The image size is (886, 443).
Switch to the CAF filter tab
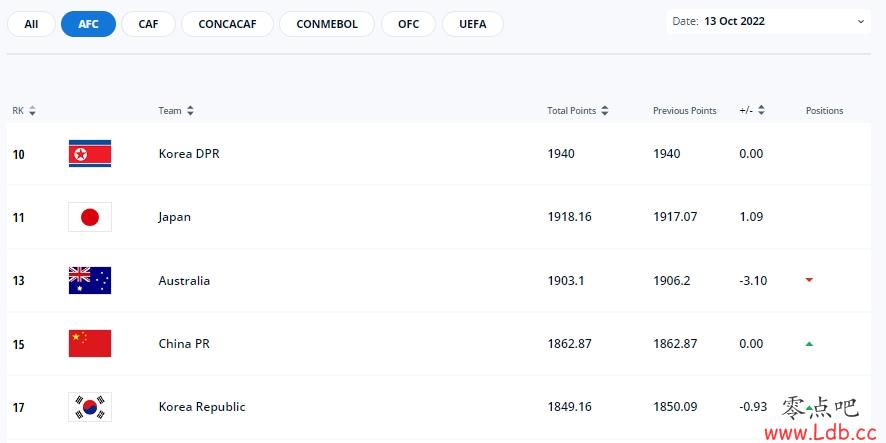point(148,24)
